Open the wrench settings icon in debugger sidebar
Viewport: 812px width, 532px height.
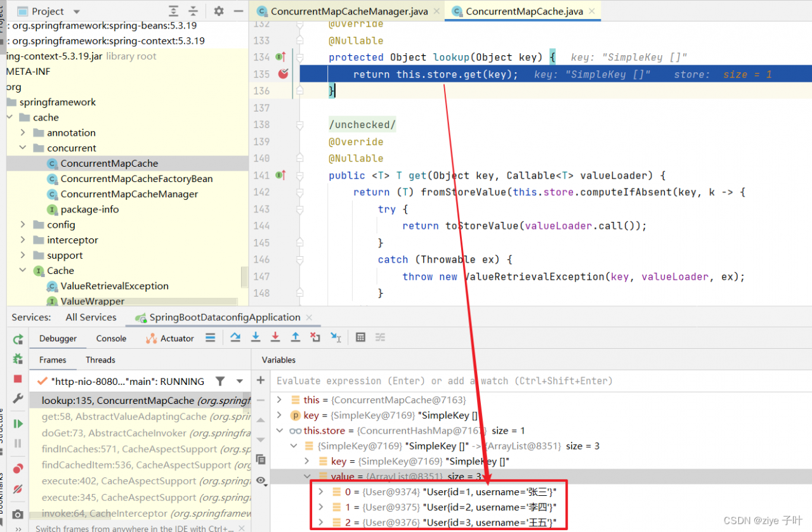click(x=18, y=398)
